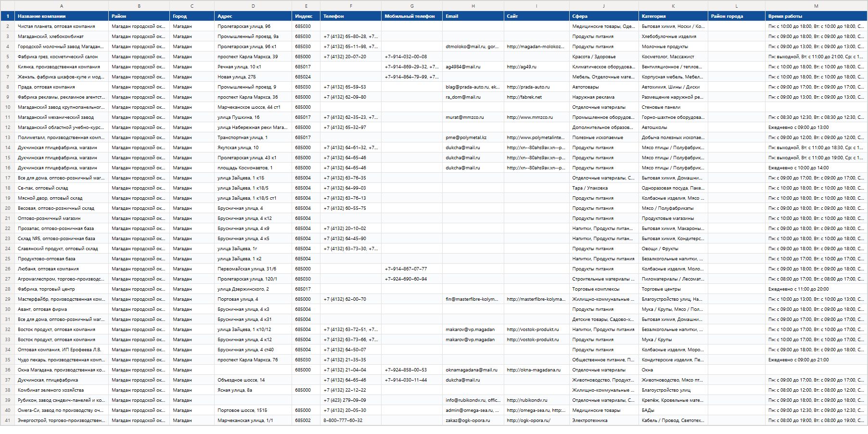Select cell 'Прада, оптовая компания'
This screenshot has height=434, width=868.
coord(62,87)
